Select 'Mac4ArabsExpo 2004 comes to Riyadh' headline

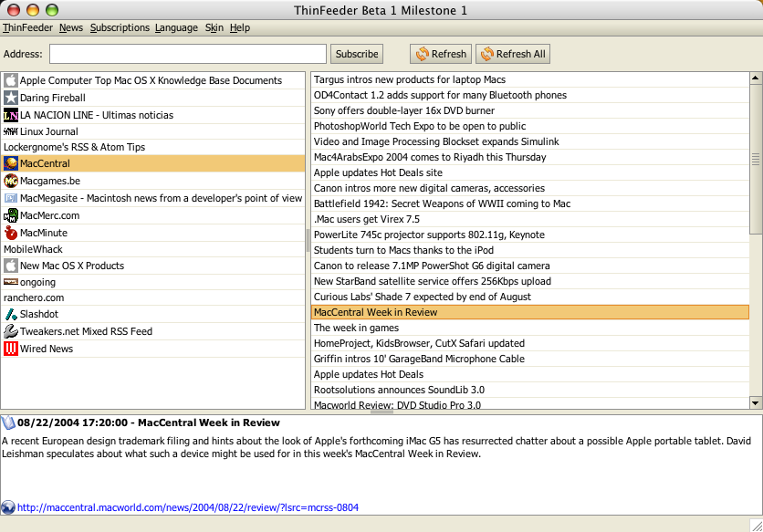click(x=530, y=157)
